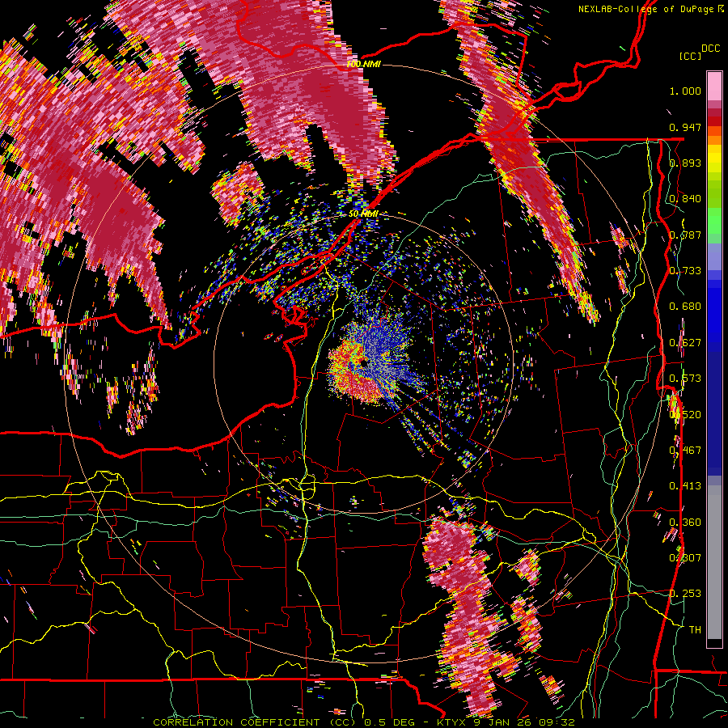The width and height of the screenshot is (728, 728).
Task: Click the 0.787 color scale value
Action: point(685,235)
